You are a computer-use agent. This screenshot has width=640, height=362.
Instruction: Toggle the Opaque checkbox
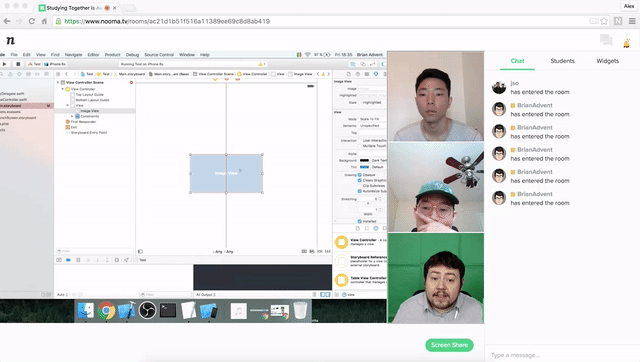360,175
